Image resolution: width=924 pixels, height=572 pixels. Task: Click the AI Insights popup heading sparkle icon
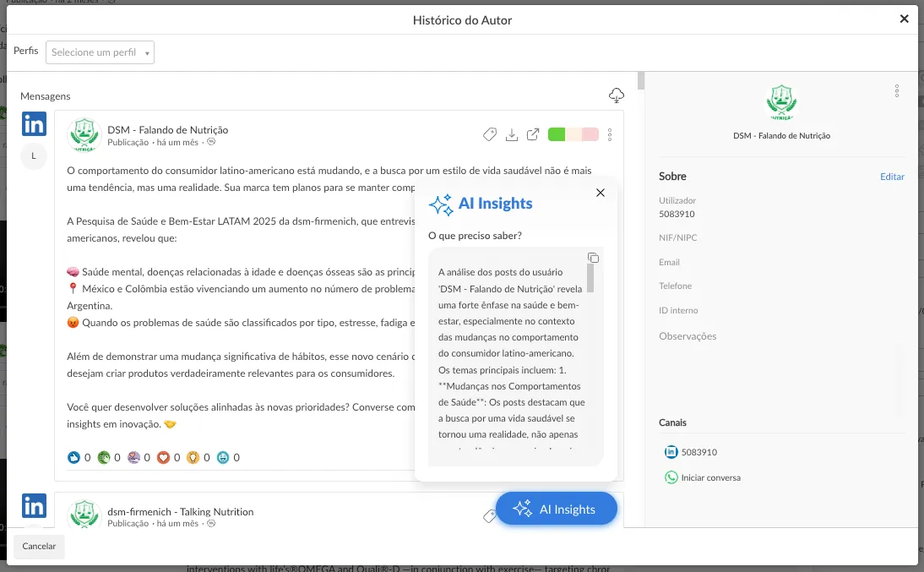(x=441, y=204)
